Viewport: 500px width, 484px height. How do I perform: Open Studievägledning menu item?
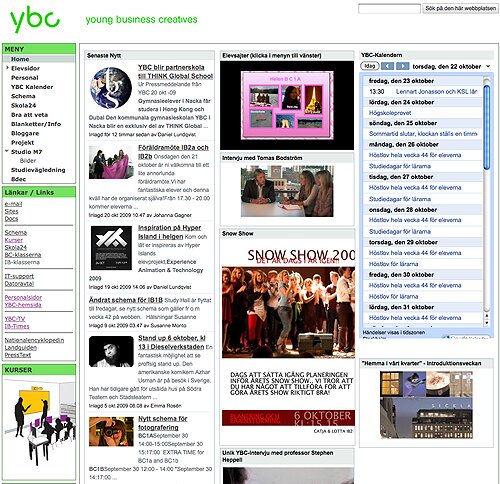click(x=38, y=170)
